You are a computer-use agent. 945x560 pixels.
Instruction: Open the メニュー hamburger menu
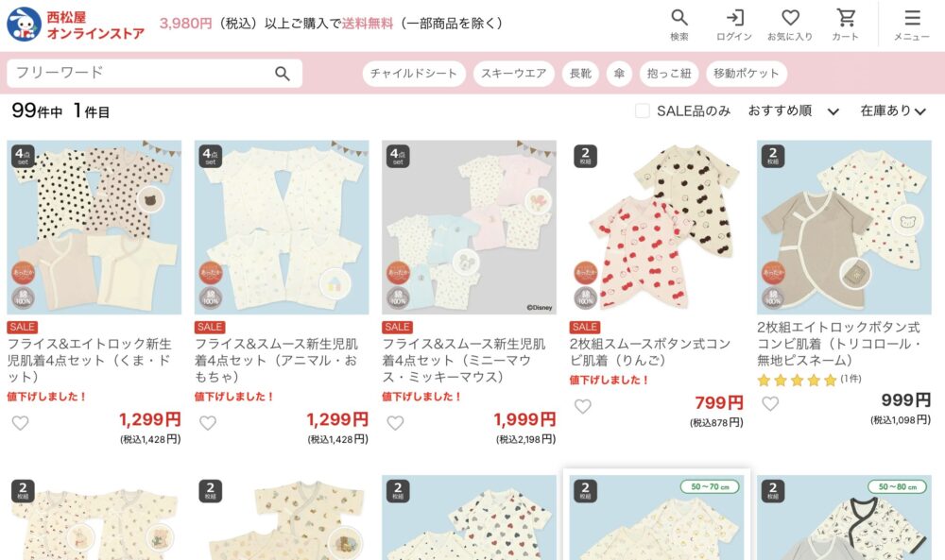click(x=912, y=25)
